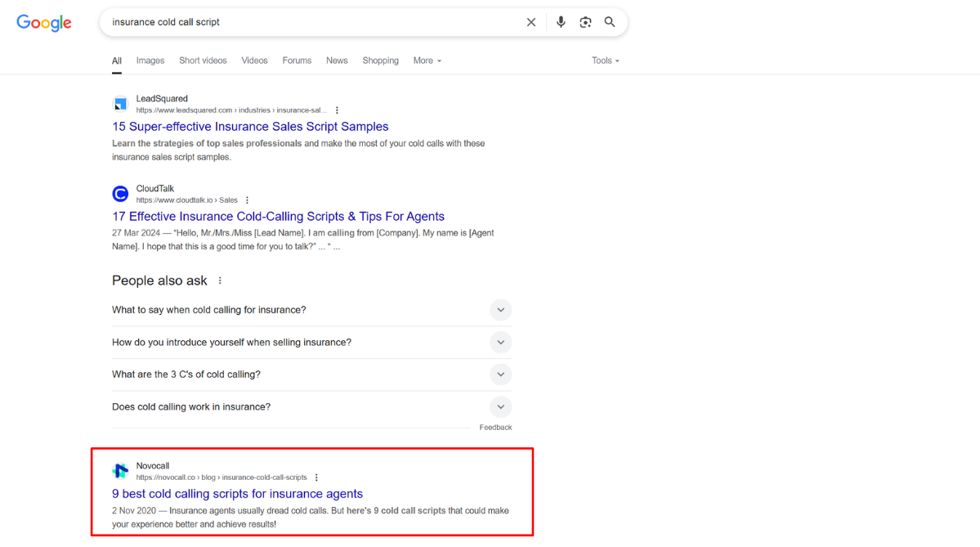This screenshot has height=547, width=980.
Task: Click the novocall.co URL breadcrumb
Action: [x=222, y=477]
